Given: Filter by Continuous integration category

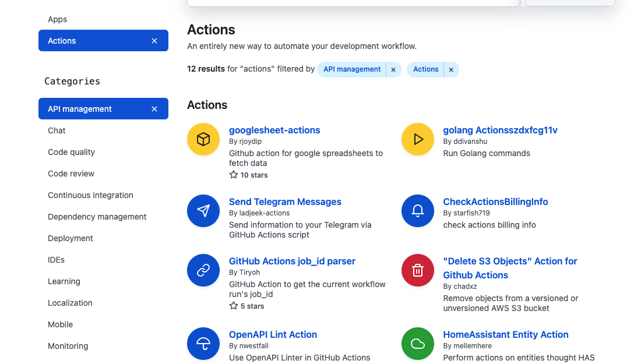Looking at the screenshot, I should [x=90, y=195].
